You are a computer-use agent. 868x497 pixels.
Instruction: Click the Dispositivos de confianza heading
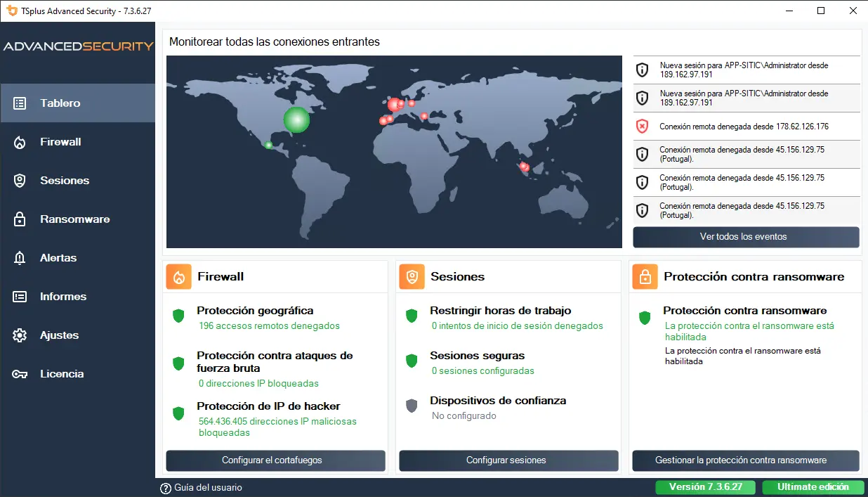click(x=498, y=401)
